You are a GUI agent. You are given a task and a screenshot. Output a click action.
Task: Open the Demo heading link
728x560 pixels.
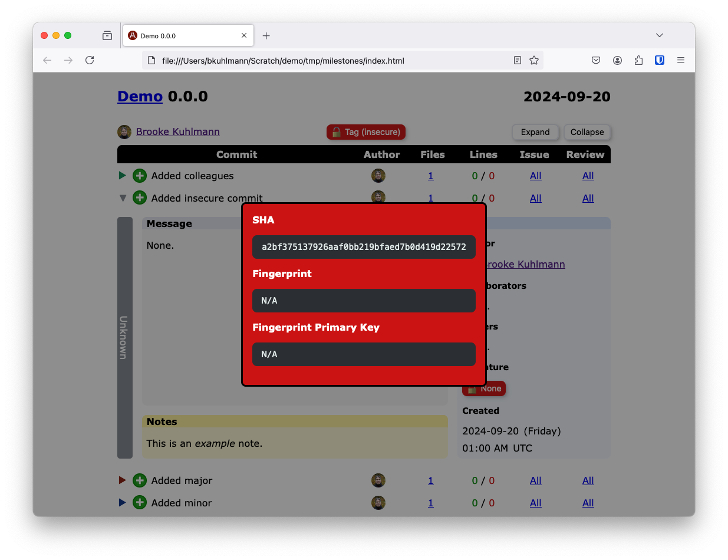pyautogui.click(x=140, y=97)
